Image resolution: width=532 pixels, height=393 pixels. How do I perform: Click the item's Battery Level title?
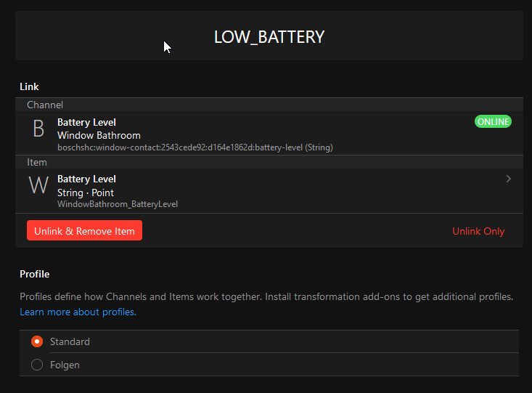click(86, 179)
